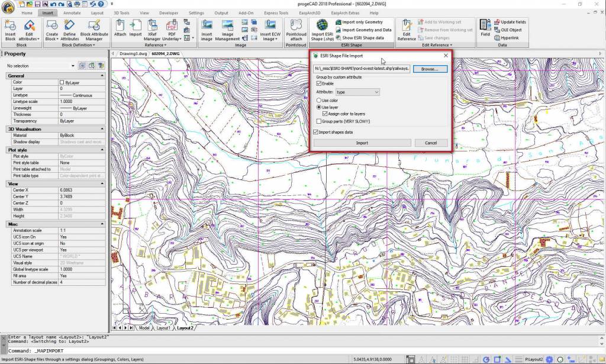The height and width of the screenshot is (364, 606).
Task: Expand the Block Definition group
Action: [x=78, y=45]
